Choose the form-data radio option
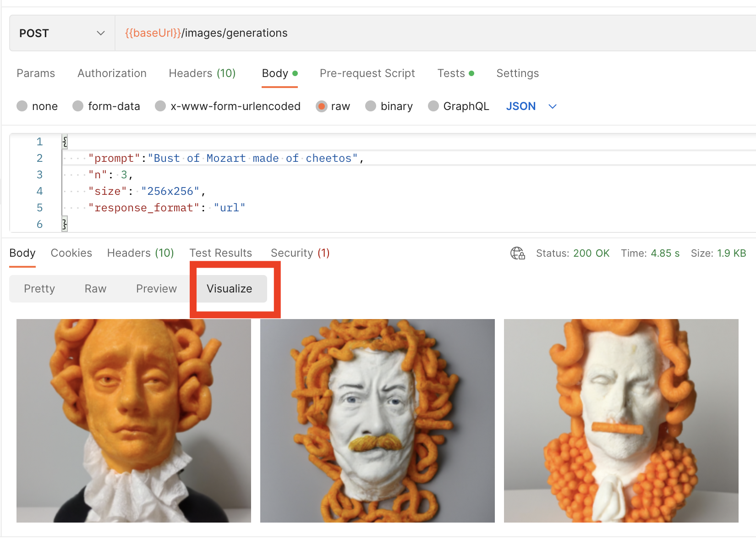Image resolution: width=756 pixels, height=540 pixels. pos(78,106)
